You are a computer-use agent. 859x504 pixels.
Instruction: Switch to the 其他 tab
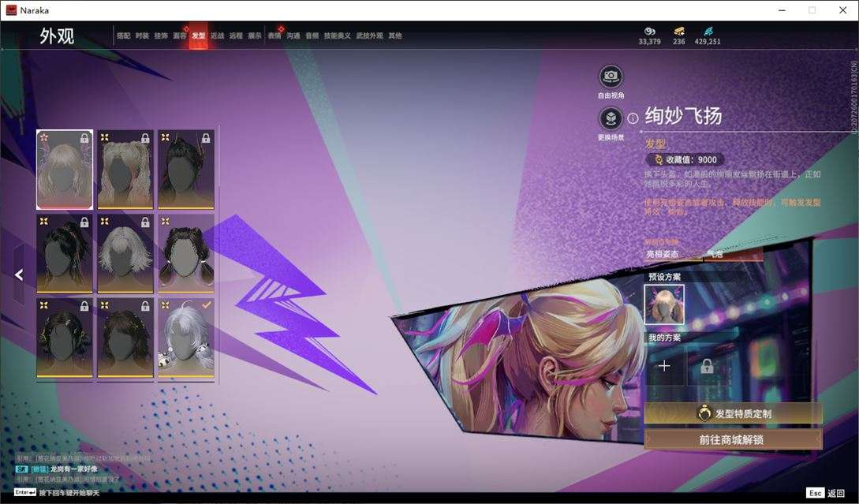point(395,35)
